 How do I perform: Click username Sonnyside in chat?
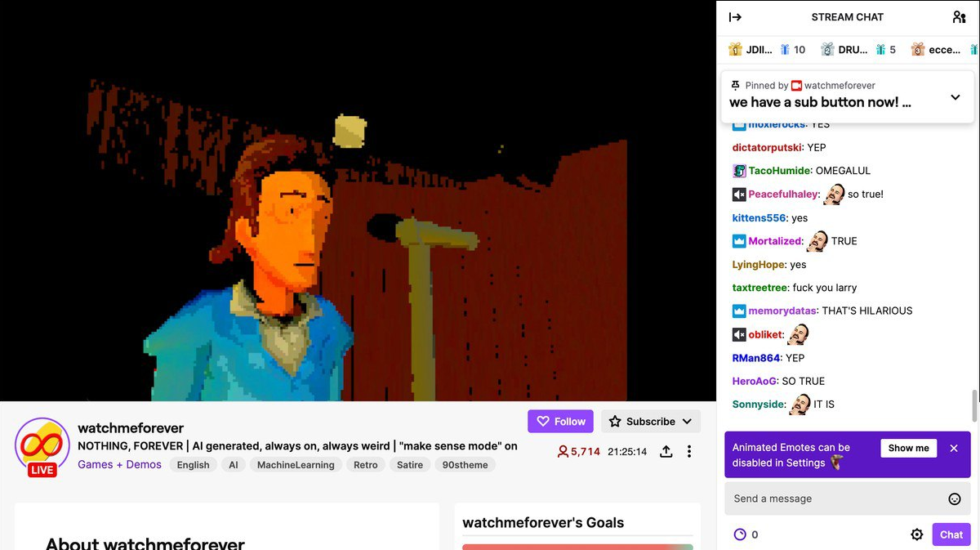[x=759, y=405]
